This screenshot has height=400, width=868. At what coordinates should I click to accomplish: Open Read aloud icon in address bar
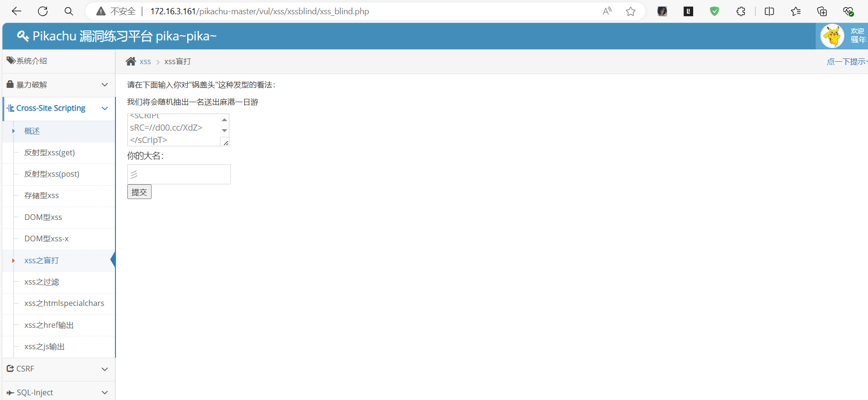607,11
